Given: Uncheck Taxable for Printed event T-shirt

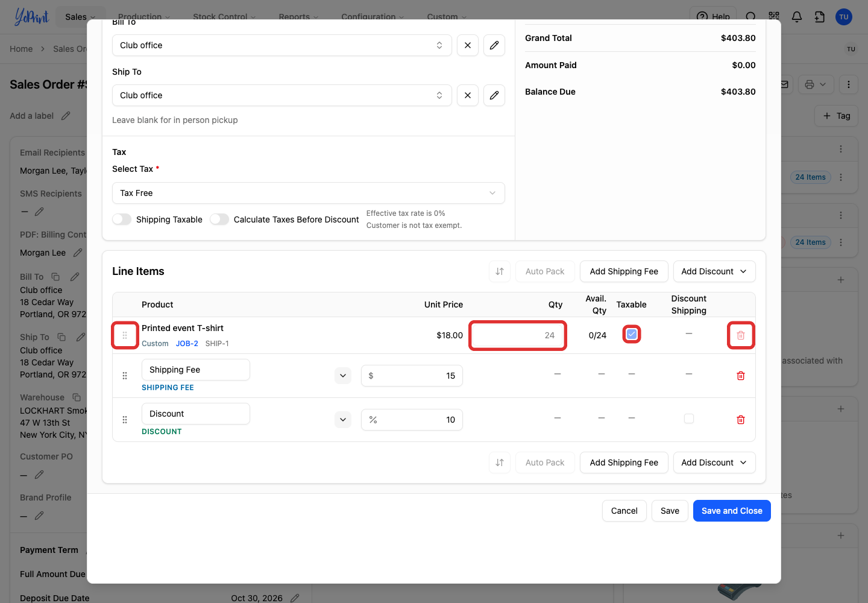Looking at the screenshot, I should pyautogui.click(x=632, y=334).
